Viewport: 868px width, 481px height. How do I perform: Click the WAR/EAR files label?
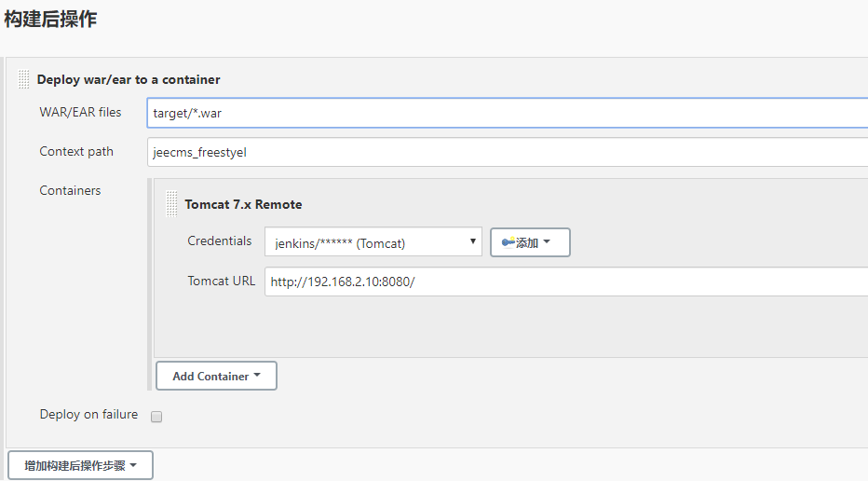(80, 113)
